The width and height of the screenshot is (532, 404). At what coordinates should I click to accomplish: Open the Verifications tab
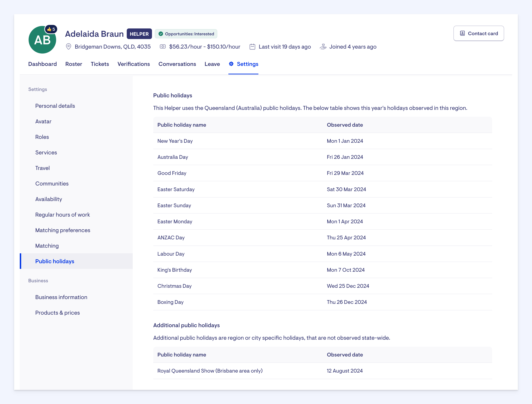tap(133, 64)
